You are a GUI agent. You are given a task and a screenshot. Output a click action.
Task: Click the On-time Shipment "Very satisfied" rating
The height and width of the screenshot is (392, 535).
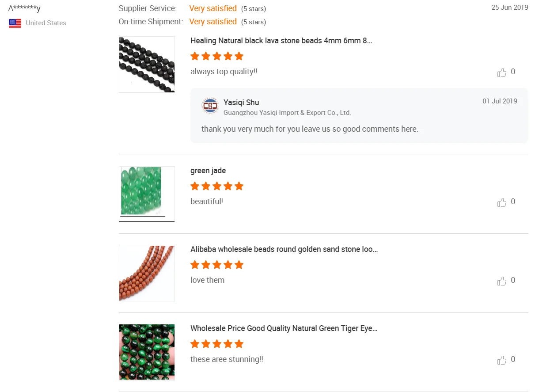213,22
